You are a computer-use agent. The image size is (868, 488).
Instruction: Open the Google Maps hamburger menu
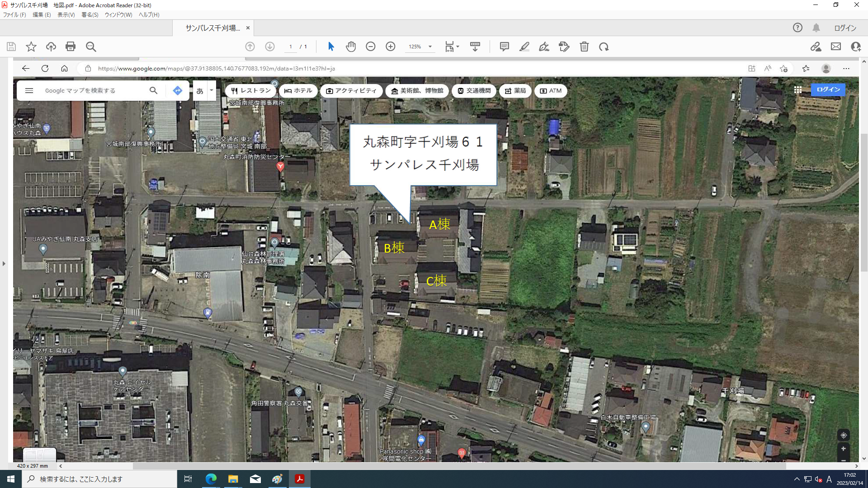[29, 91]
